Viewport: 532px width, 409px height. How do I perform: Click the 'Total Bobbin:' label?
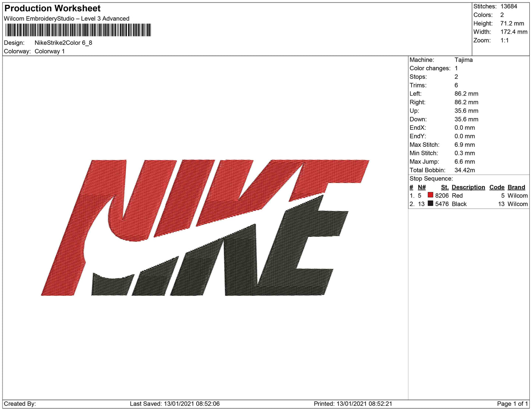427,170
